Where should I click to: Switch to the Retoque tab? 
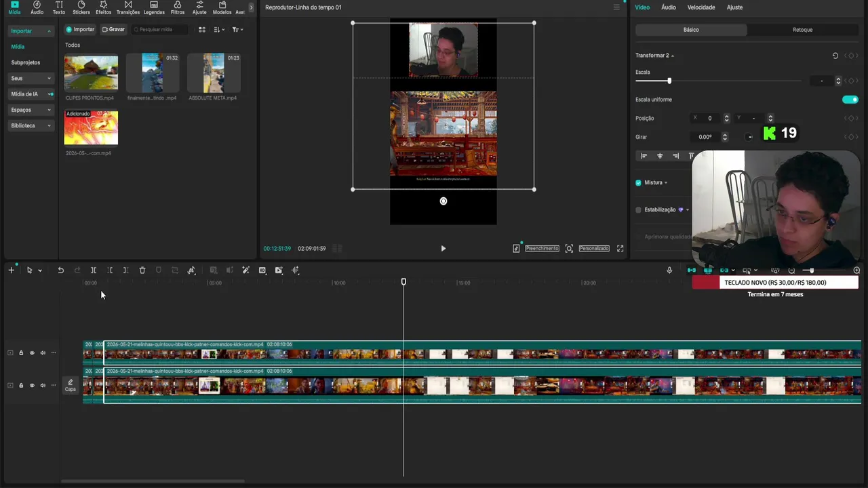point(802,30)
